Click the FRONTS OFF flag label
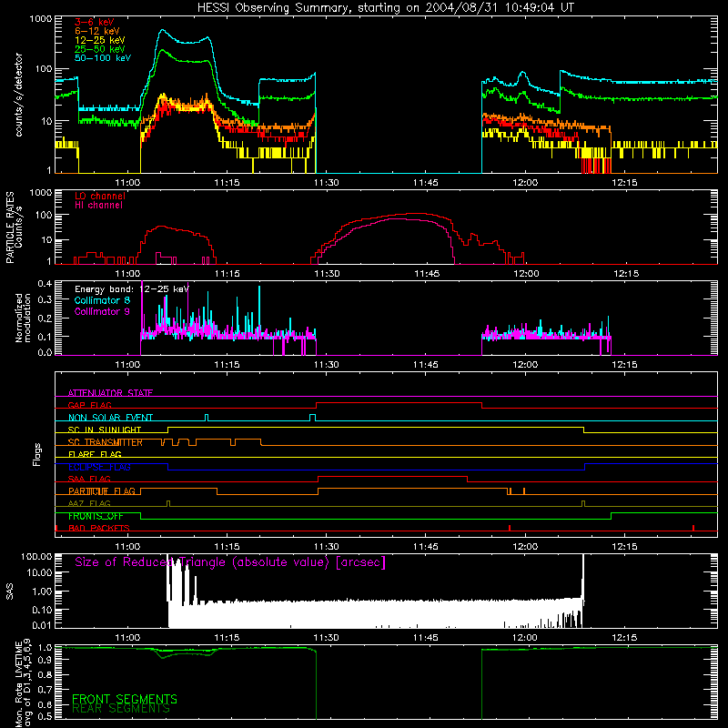Image resolution: width=728 pixels, height=728 pixels. pos(96,516)
